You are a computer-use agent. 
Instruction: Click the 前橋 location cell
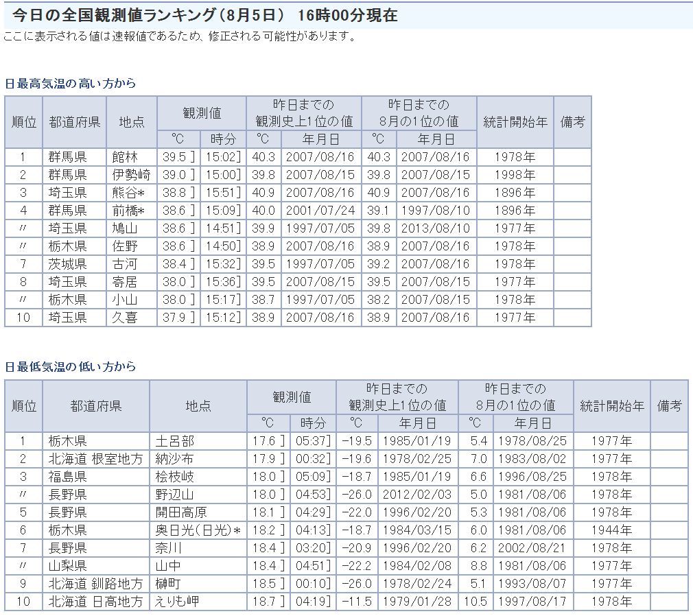pos(128,211)
